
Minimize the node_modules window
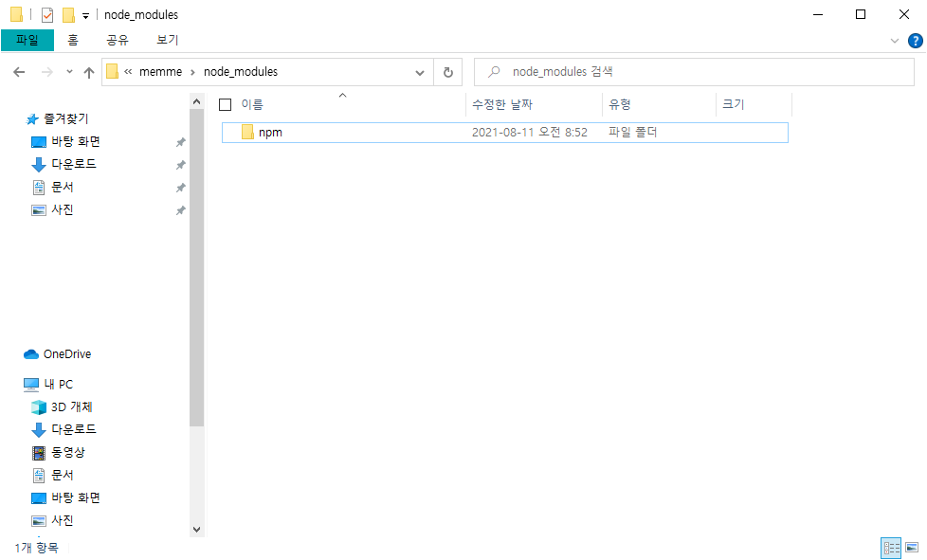818,15
